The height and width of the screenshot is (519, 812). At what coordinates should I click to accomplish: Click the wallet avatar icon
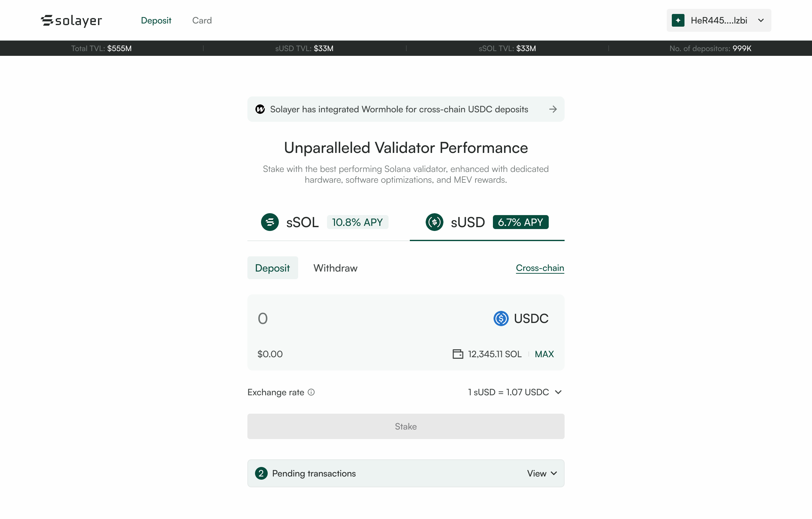pos(678,20)
